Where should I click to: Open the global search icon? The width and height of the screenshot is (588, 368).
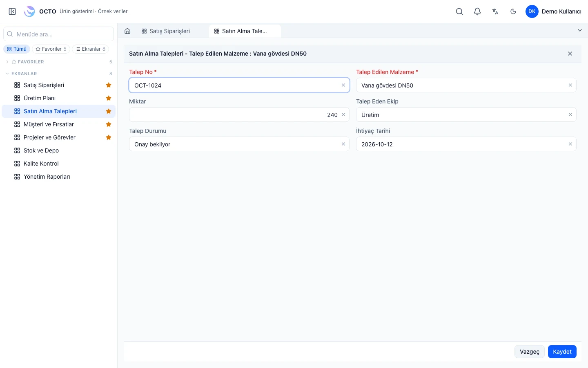click(459, 11)
